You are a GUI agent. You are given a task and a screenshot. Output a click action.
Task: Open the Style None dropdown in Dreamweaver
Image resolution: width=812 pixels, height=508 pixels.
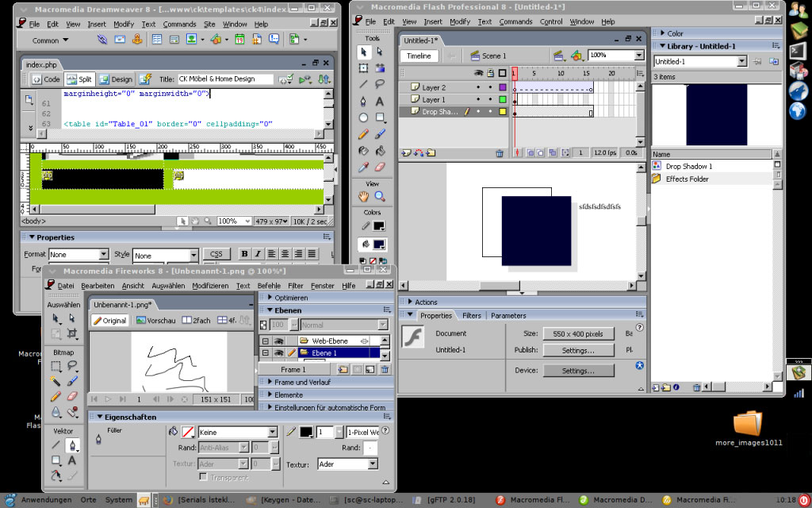click(193, 256)
